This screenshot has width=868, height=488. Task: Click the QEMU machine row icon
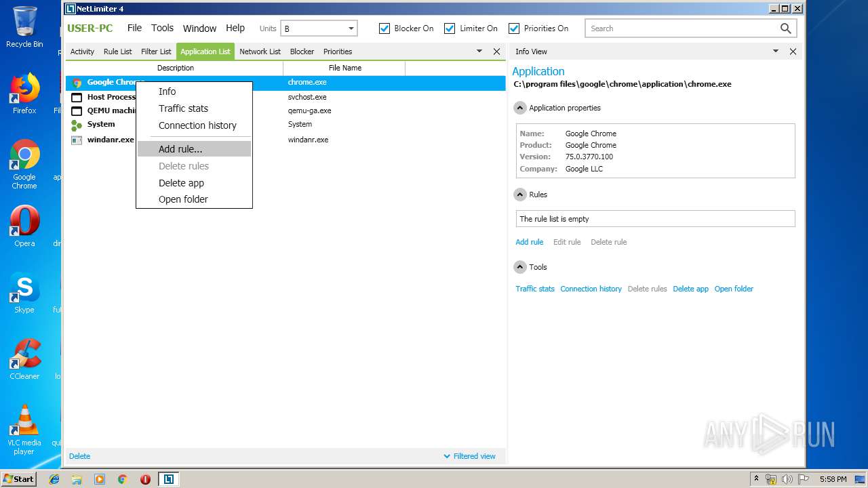[x=77, y=111]
